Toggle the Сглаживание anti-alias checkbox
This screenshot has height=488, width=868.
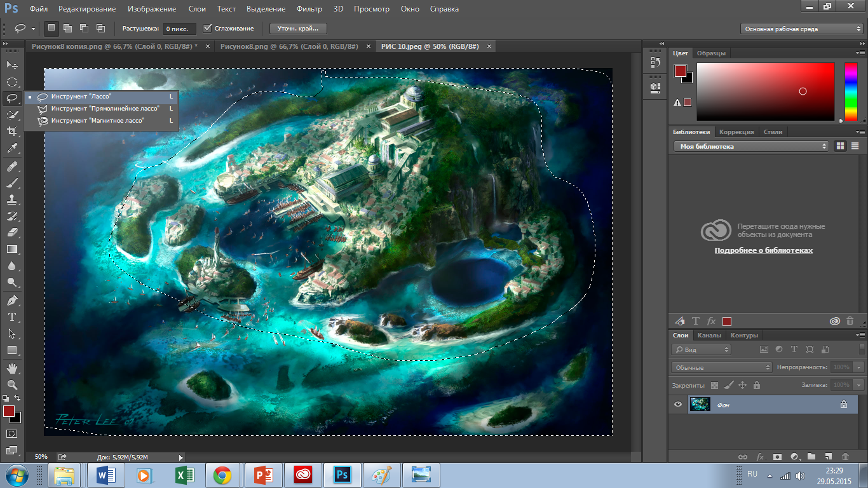tap(207, 29)
